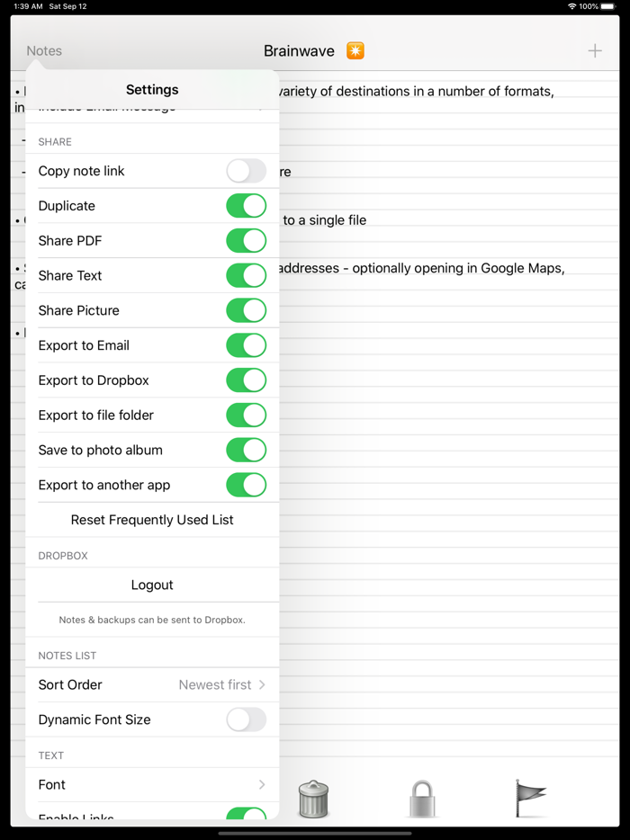630x840 pixels.
Task: Tap 'Notes & backups can be sent to Dropbox' text
Action: [x=152, y=620]
